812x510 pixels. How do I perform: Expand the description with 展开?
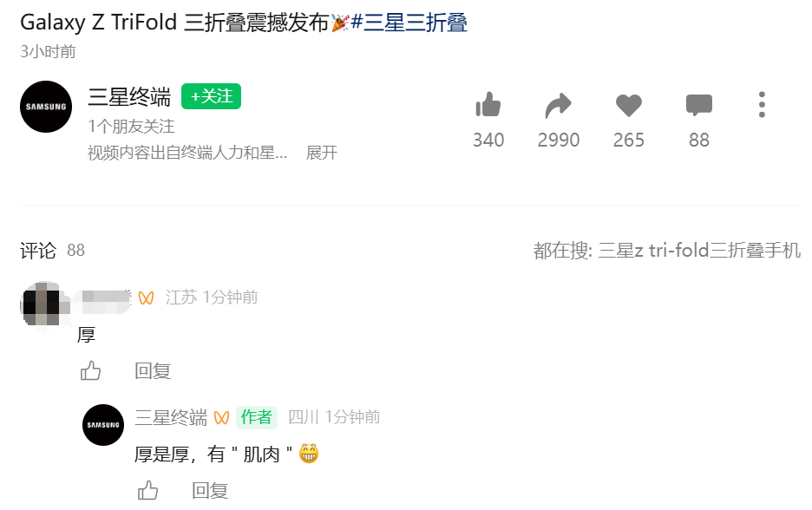click(322, 153)
